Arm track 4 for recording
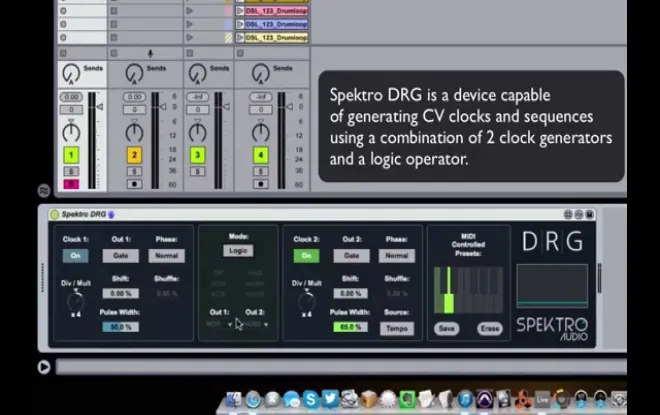Screen dimensions: 660x415 (261, 184)
